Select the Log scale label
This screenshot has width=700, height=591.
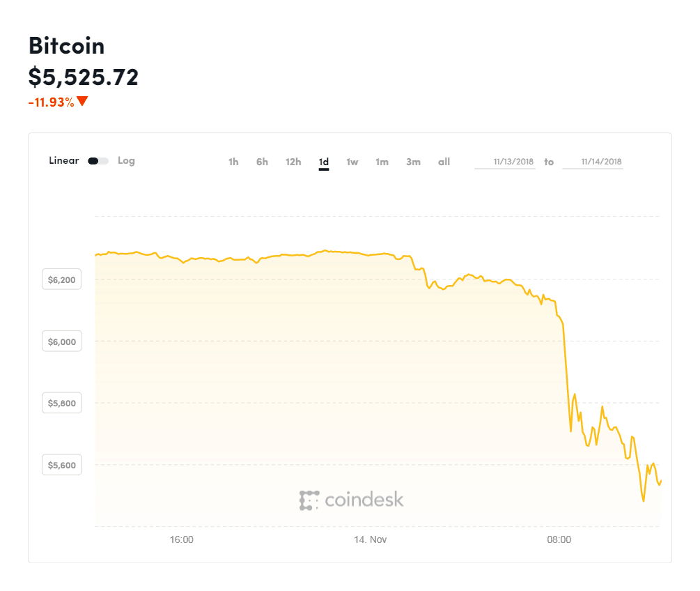(x=126, y=161)
